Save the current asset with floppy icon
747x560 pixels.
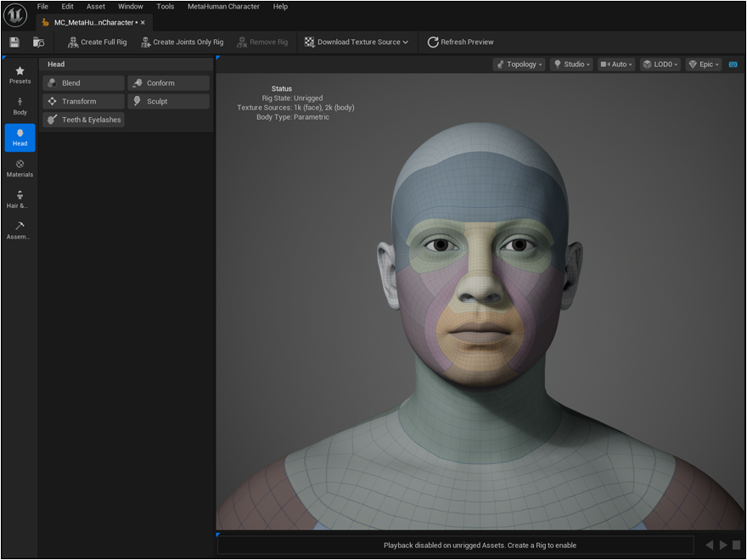pos(14,42)
